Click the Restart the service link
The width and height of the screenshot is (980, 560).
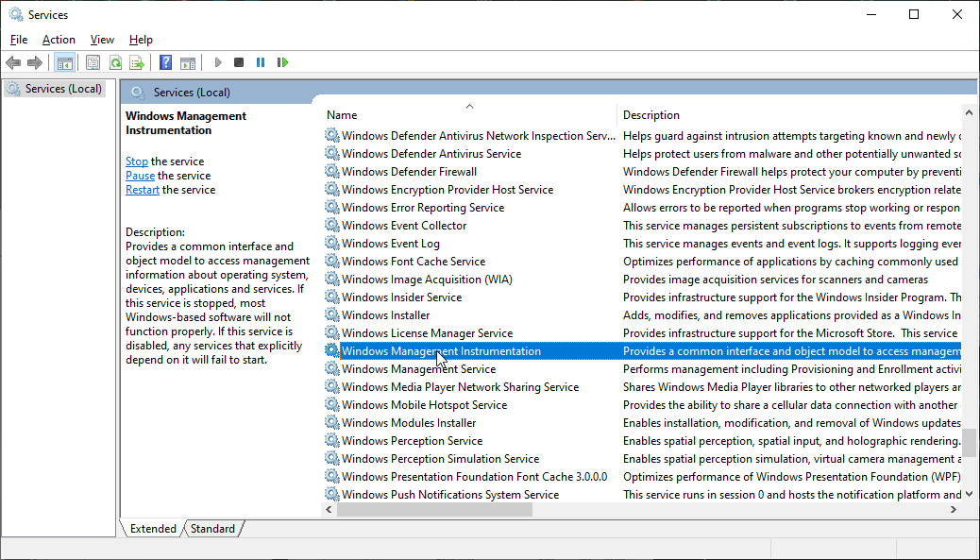tap(142, 189)
